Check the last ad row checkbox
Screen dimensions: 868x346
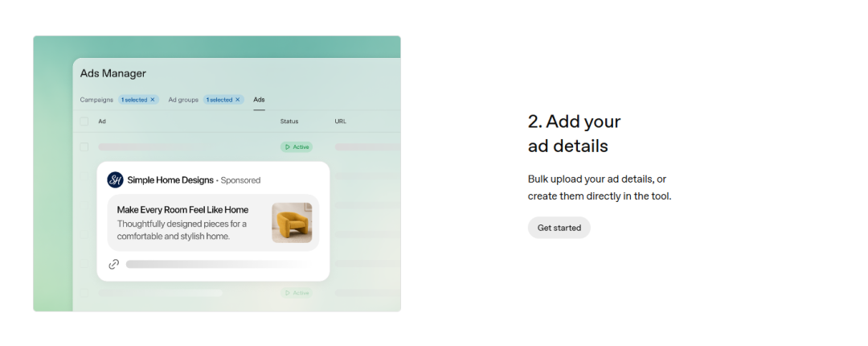[x=84, y=293]
